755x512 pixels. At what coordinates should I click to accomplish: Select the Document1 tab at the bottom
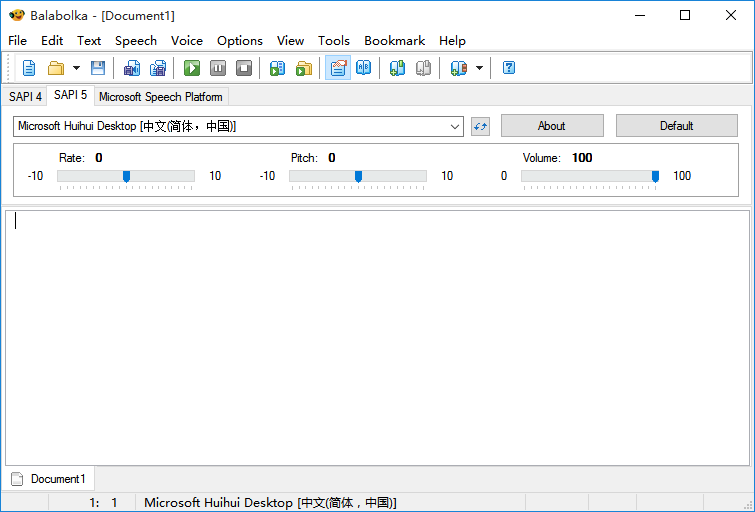49,479
